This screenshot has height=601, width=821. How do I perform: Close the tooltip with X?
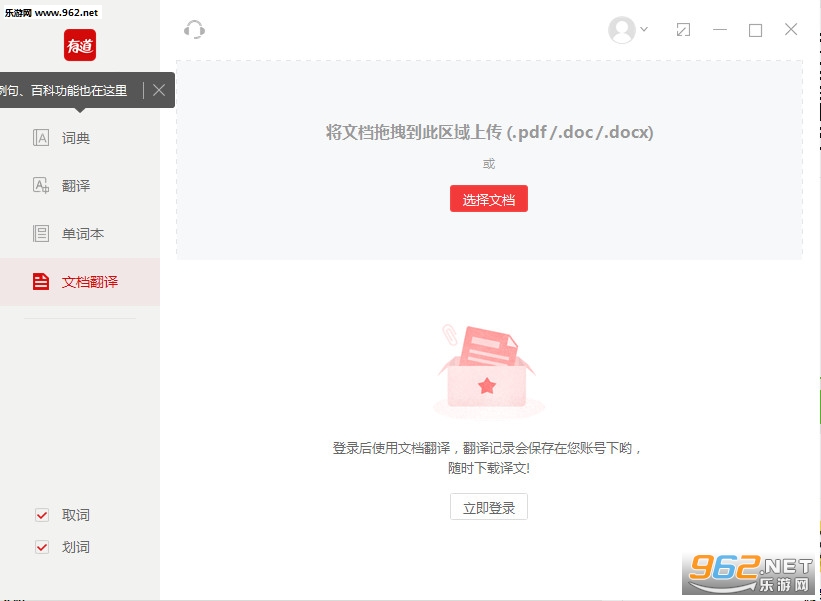159,90
